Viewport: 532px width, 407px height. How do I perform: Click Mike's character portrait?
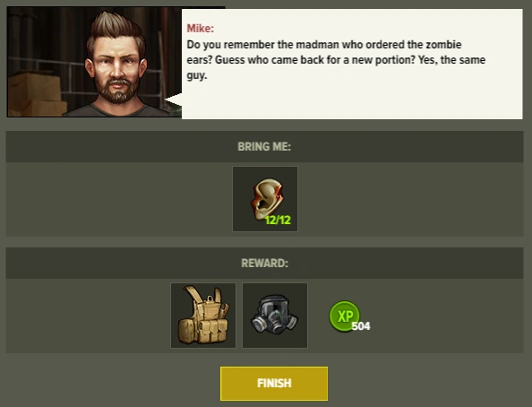pos(94,62)
